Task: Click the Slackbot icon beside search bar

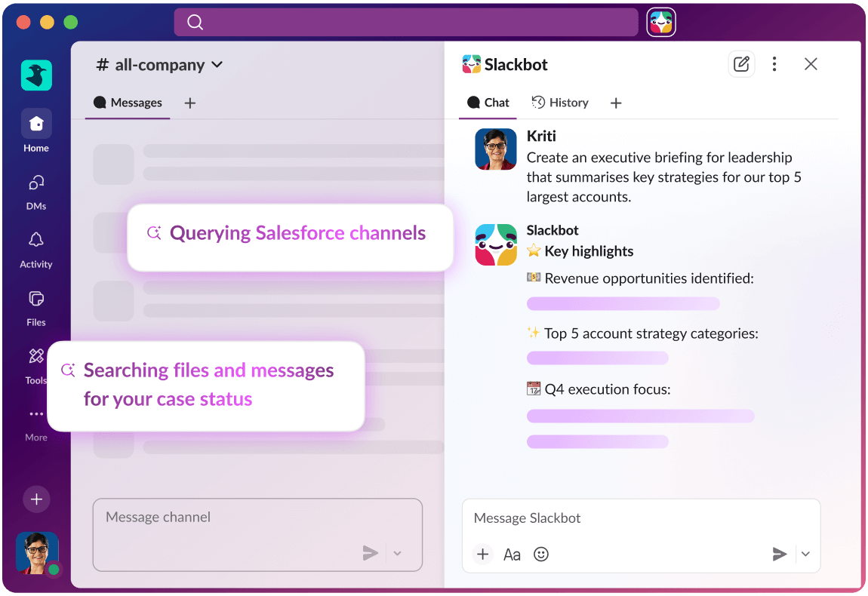Action: [x=660, y=22]
